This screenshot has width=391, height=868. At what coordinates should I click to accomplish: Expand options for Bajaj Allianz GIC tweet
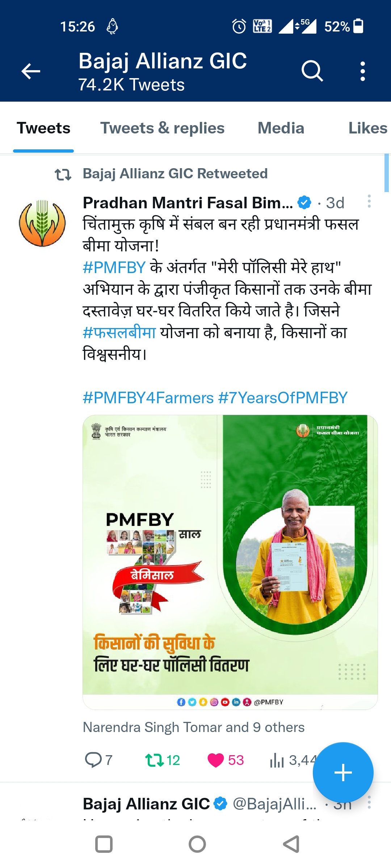(x=369, y=802)
